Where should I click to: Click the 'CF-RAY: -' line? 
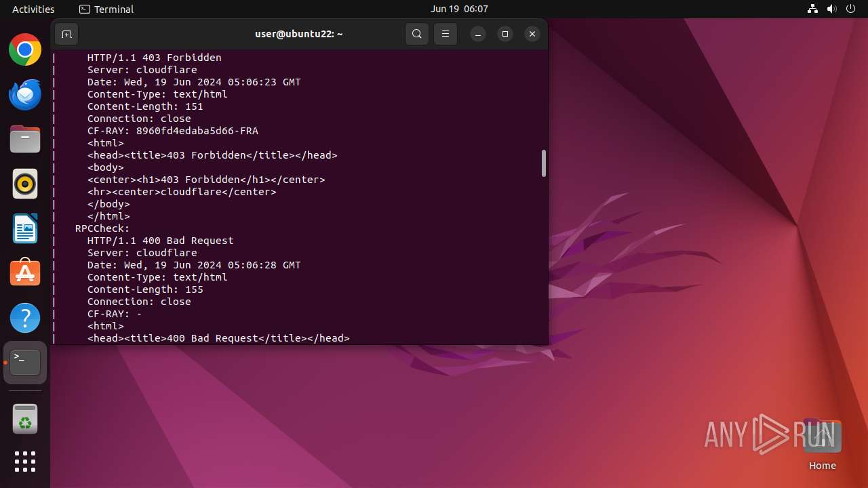[115, 314]
